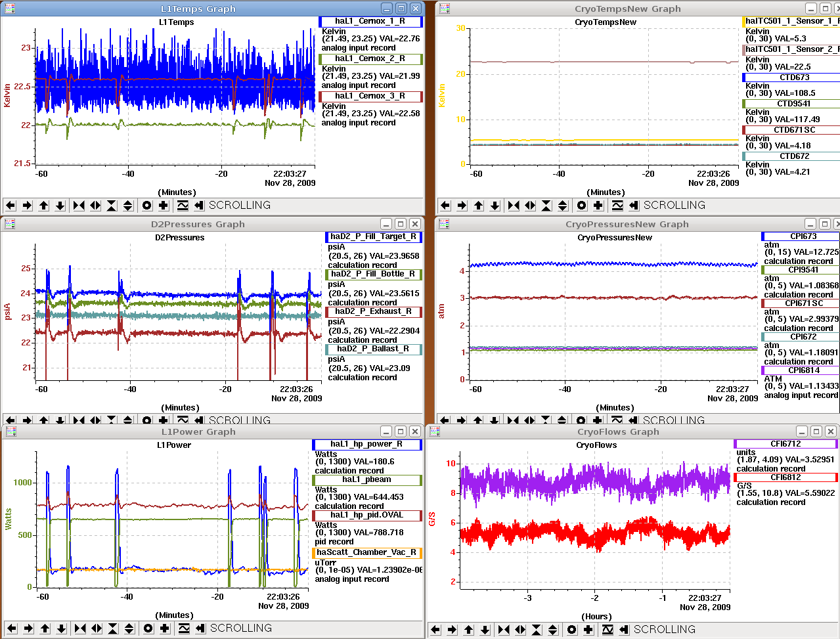Viewport: 840px width, 639px height.
Task: Open window menu of L1Power Graph
Action: (x=11, y=431)
